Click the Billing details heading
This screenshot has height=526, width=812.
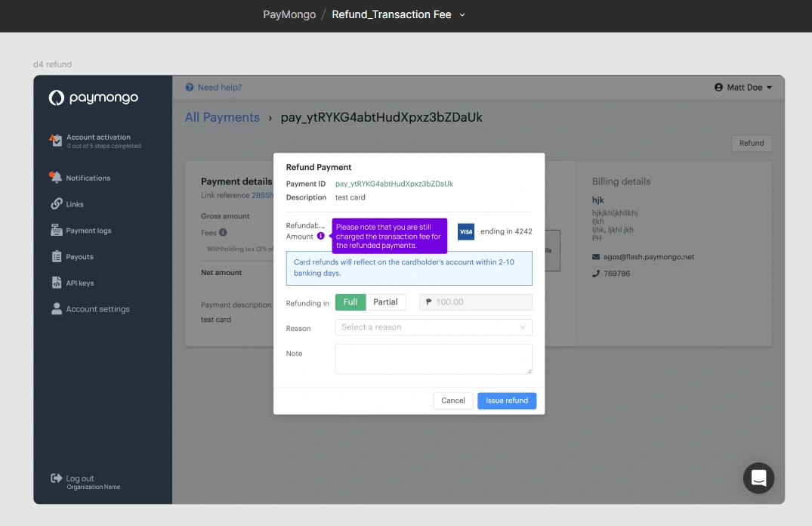621,181
